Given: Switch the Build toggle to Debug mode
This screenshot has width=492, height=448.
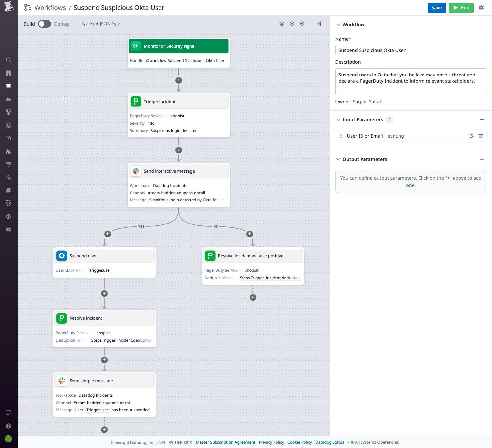Looking at the screenshot, I should [x=44, y=24].
